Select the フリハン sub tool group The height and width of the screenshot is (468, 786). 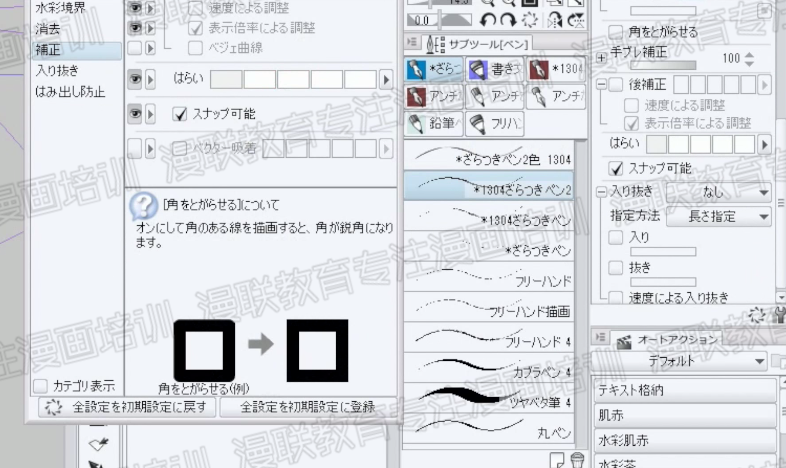494,123
